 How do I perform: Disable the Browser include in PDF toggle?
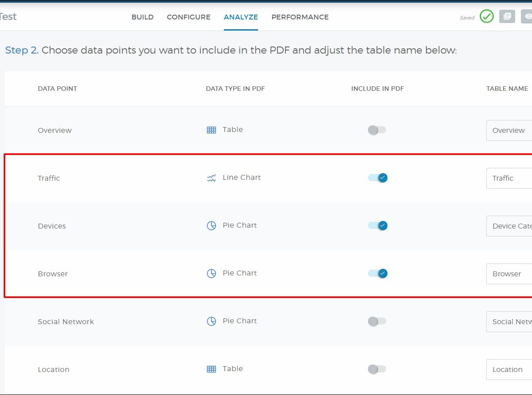coord(377,274)
